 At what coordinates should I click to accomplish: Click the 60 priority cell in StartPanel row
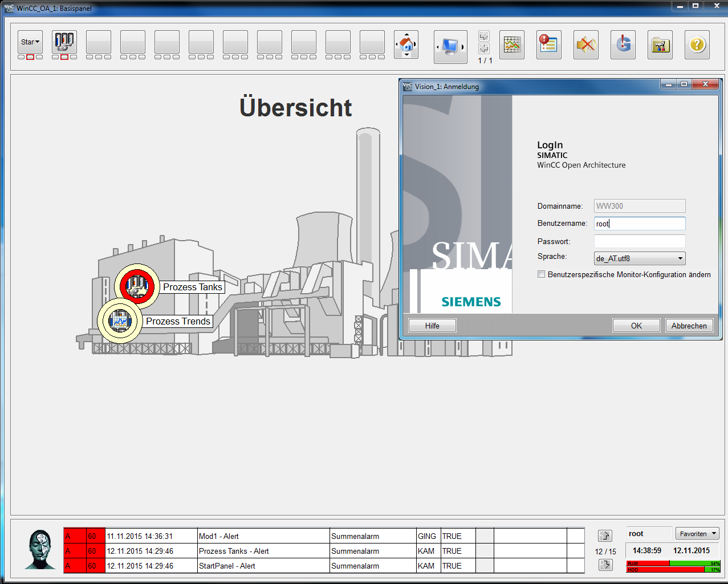(x=95, y=566)
